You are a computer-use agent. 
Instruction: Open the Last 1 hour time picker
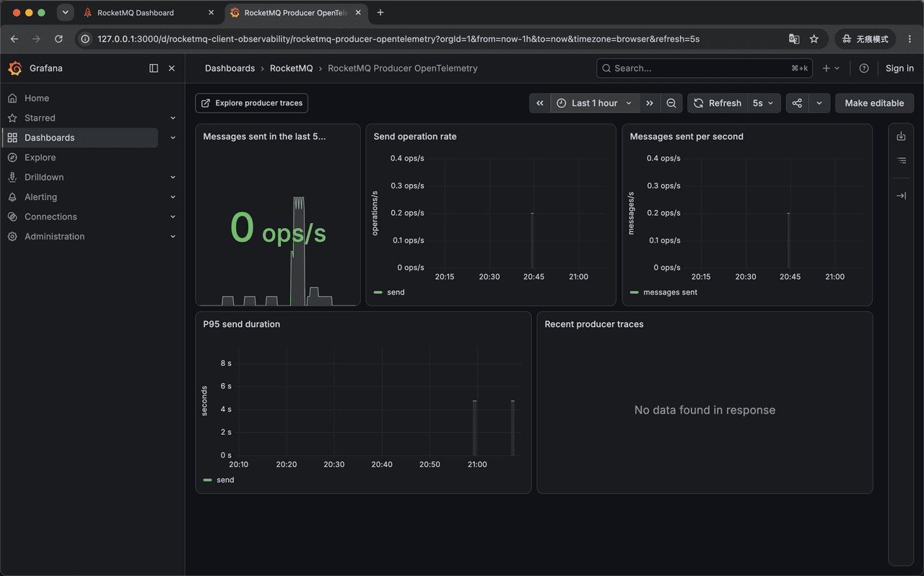[x=595, y=103]
